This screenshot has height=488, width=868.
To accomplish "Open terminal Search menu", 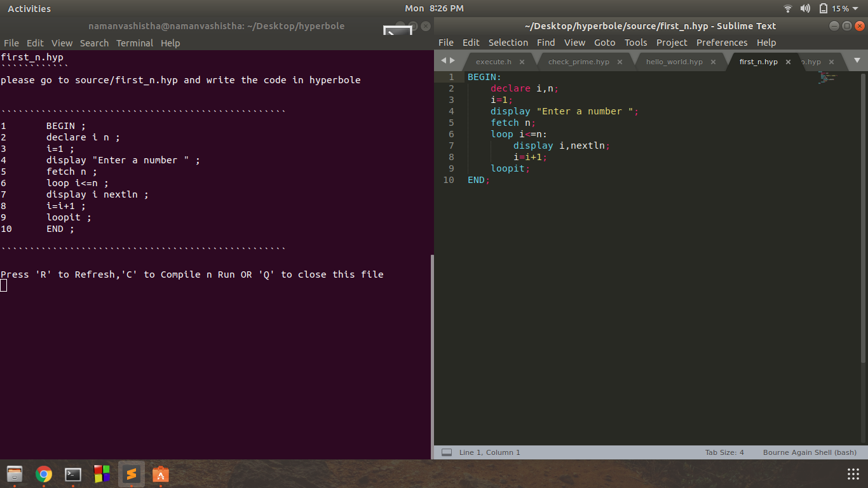I will (94, 43).
